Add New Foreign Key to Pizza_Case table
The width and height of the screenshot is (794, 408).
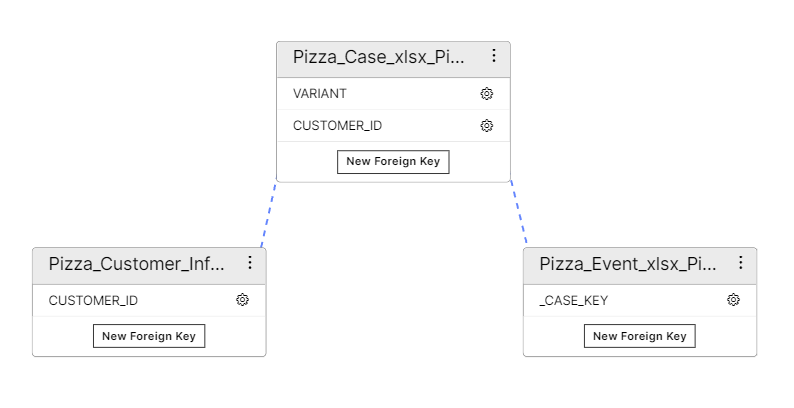pos(393,161)
